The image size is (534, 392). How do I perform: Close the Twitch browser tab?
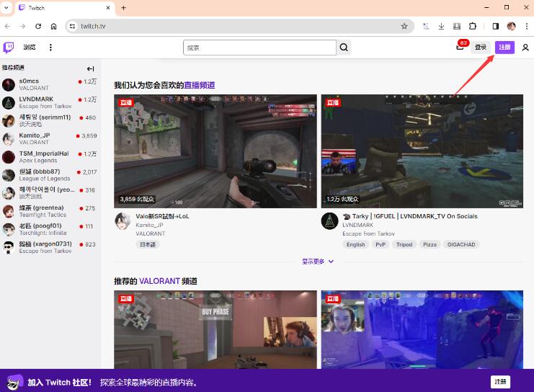pyautogui.click(x=108, y=7)
